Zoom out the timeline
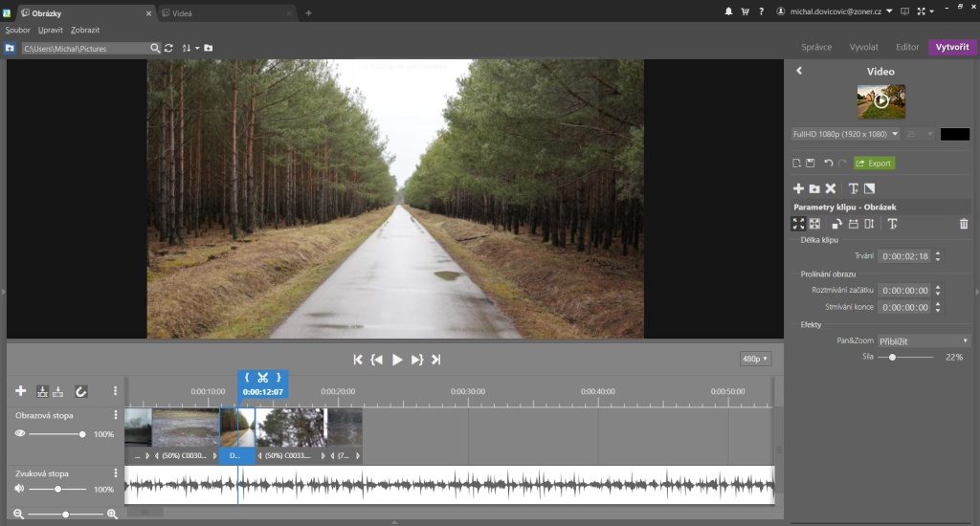980x526 pixels. click(x=19, y=515)
